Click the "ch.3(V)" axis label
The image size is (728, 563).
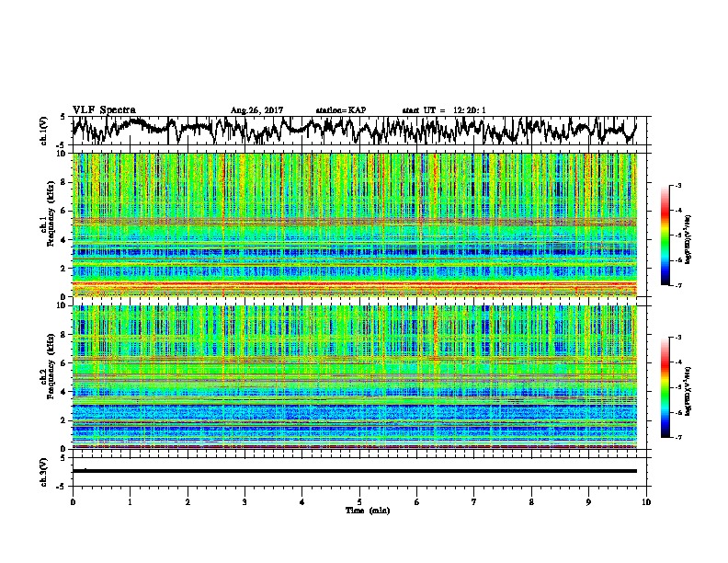[43, 472]
